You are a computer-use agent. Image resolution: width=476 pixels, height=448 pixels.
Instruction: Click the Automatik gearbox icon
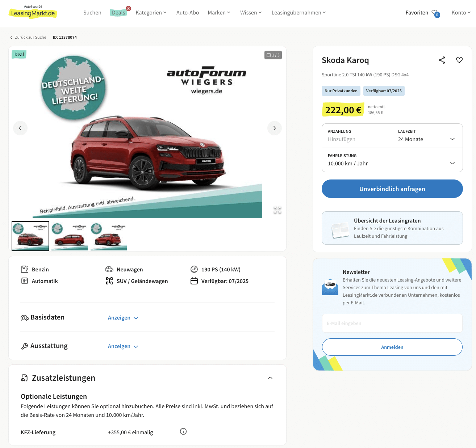point(25,281)
